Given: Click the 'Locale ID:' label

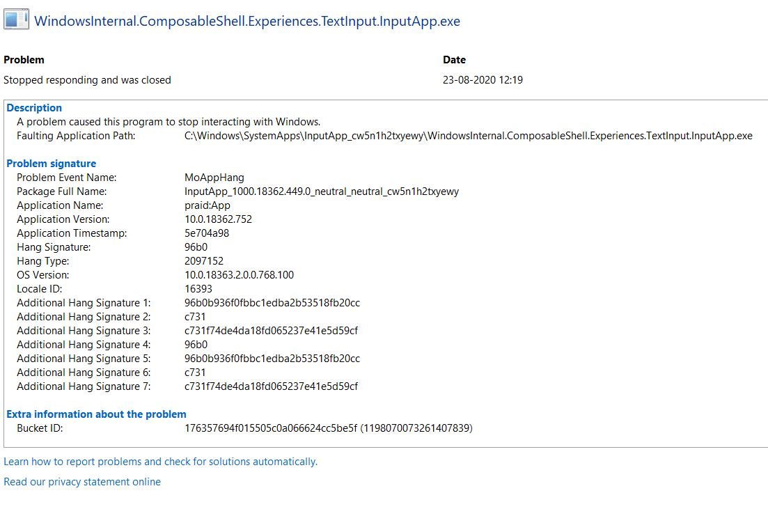Looking at the screenshot, I should [39, 289].
